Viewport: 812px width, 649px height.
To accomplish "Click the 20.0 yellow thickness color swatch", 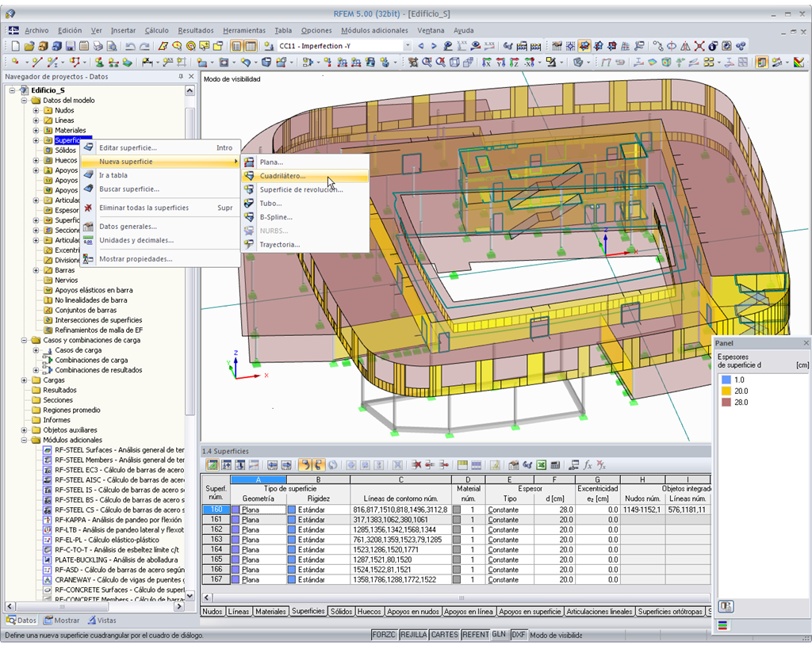I will point(726,391).
